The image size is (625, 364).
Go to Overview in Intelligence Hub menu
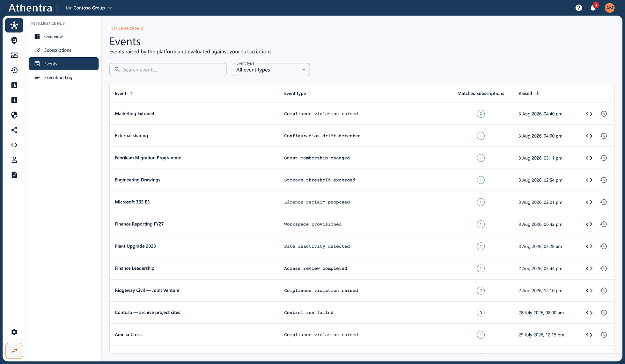click(x=63, y=36)
